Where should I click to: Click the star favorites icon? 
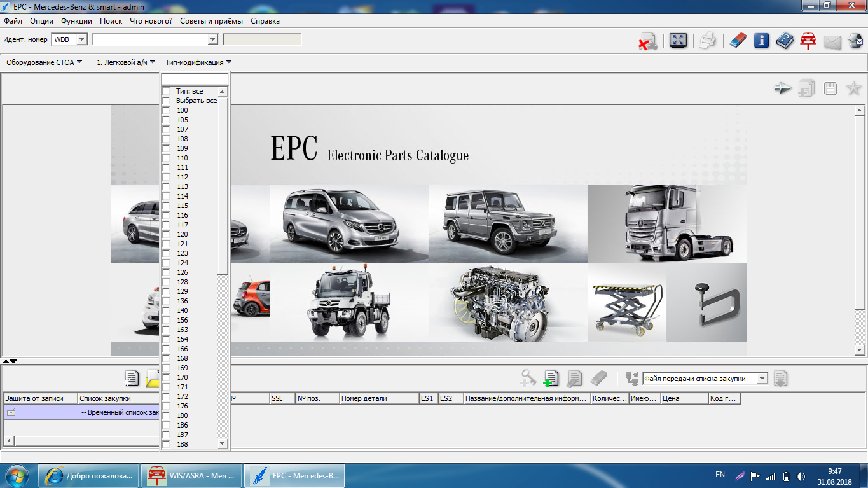point(854,88)
